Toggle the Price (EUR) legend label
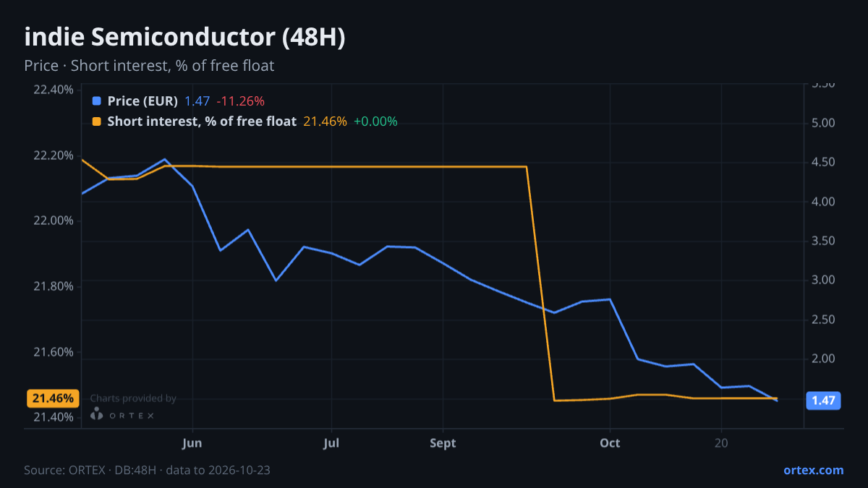Viewport: 868px width, 488px height. 142,101
